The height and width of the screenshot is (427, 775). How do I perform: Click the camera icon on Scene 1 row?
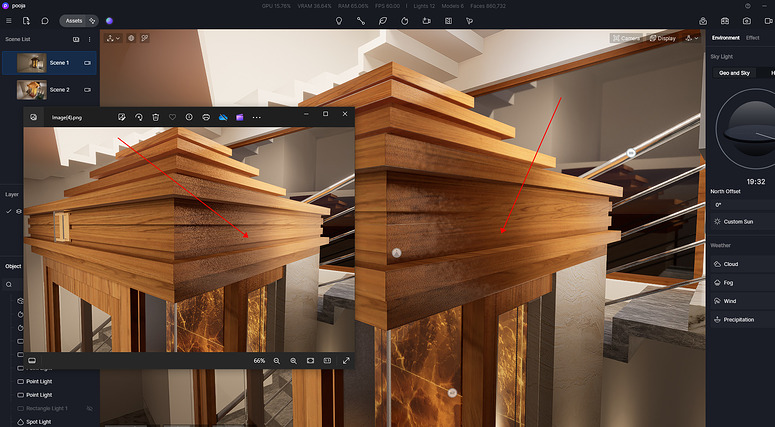point(87,63)
